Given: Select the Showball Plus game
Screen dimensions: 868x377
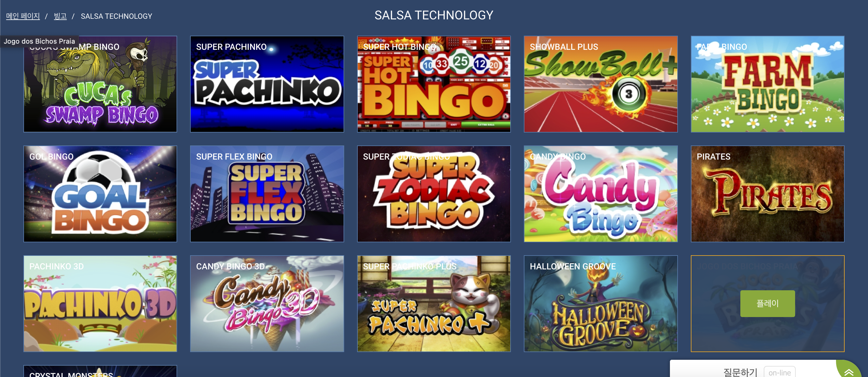Looking at the screenshot, I should 600,84.
